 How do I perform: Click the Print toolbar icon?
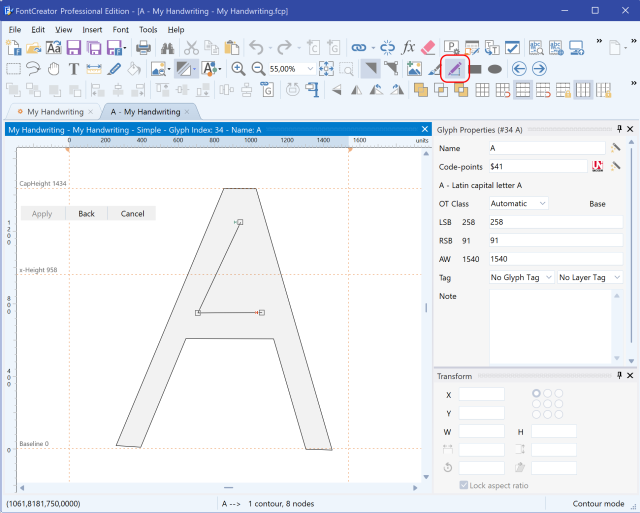pyautogui.click(x=144, y=47)
